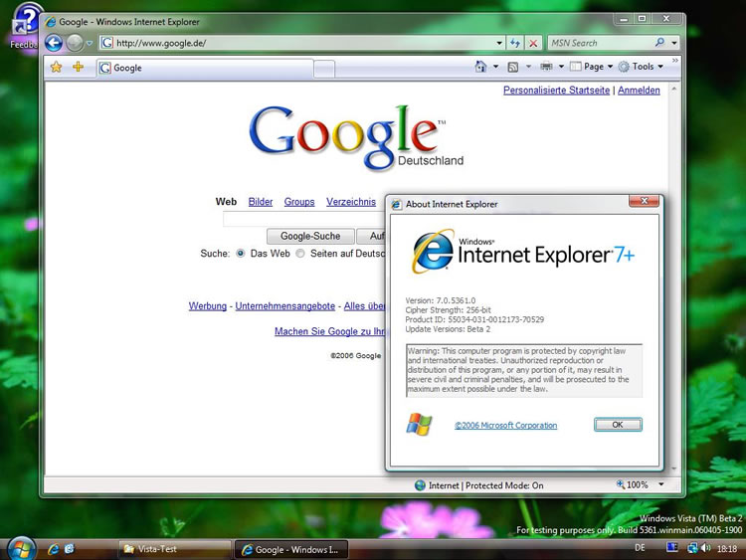Click the Windows Start orb button
746x560 pixels.
point(21,549)
